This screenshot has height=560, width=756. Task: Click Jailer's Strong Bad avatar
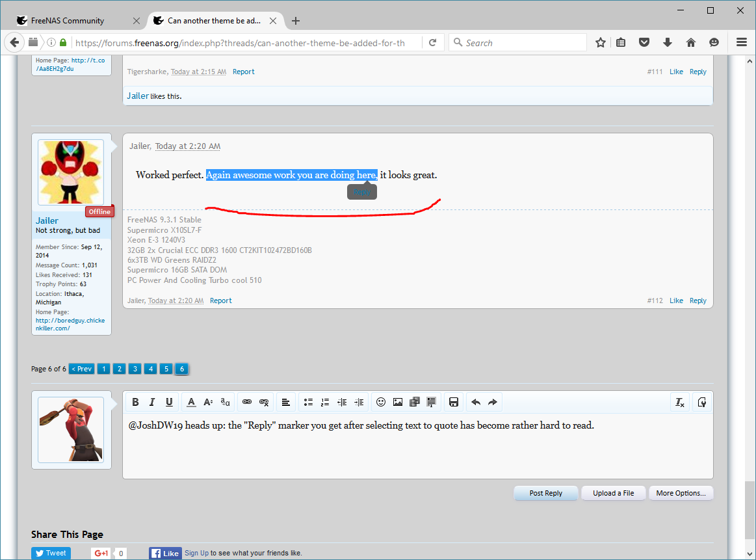[x=71, y=172]
